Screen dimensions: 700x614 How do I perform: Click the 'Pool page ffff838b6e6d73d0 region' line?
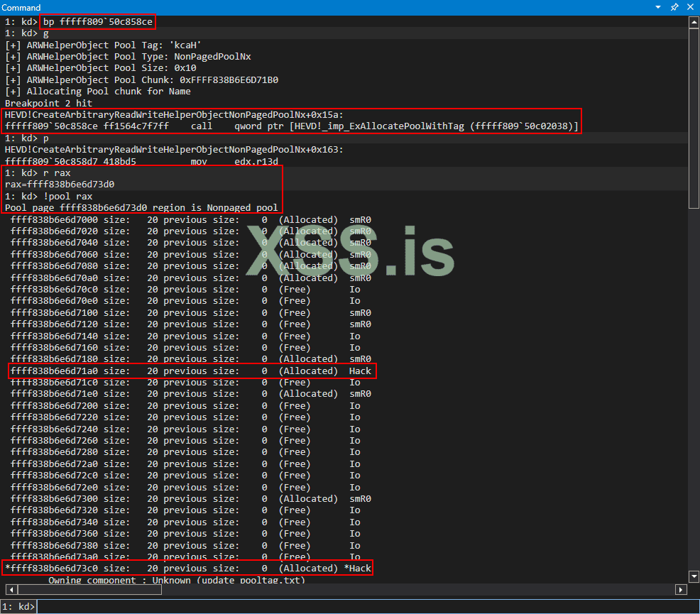coord(141,208)
